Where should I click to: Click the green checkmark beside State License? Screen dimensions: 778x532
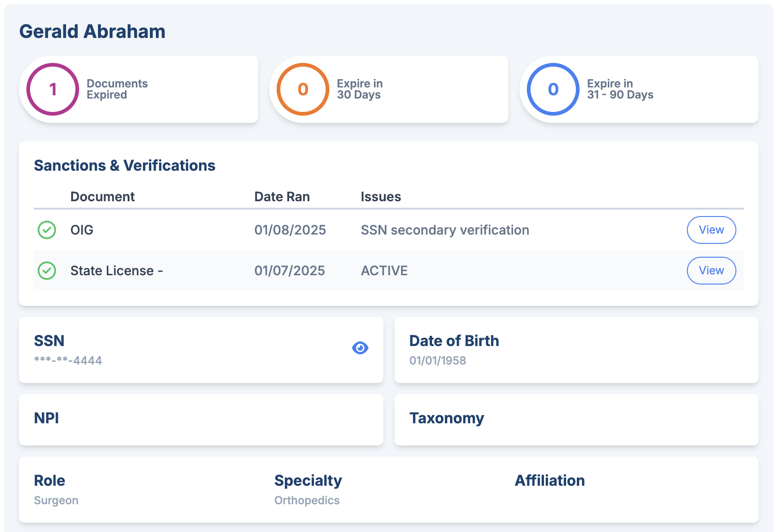pyautogui.click(x=47, y=271)
